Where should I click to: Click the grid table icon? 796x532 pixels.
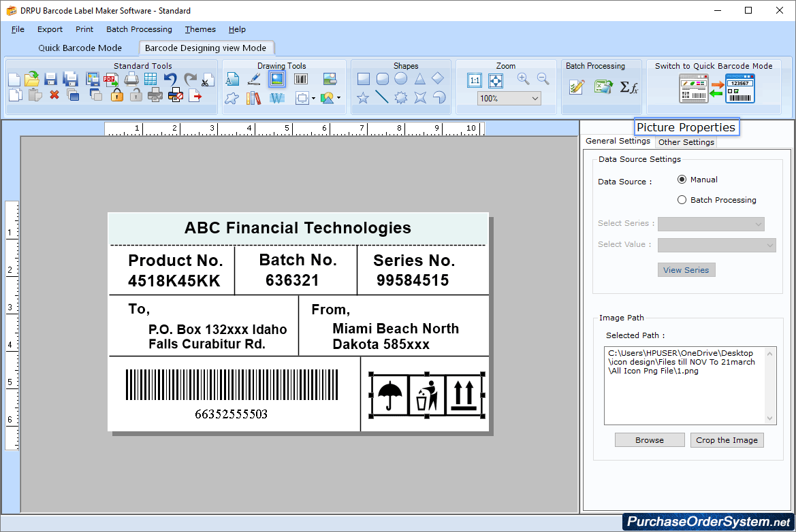150,79
